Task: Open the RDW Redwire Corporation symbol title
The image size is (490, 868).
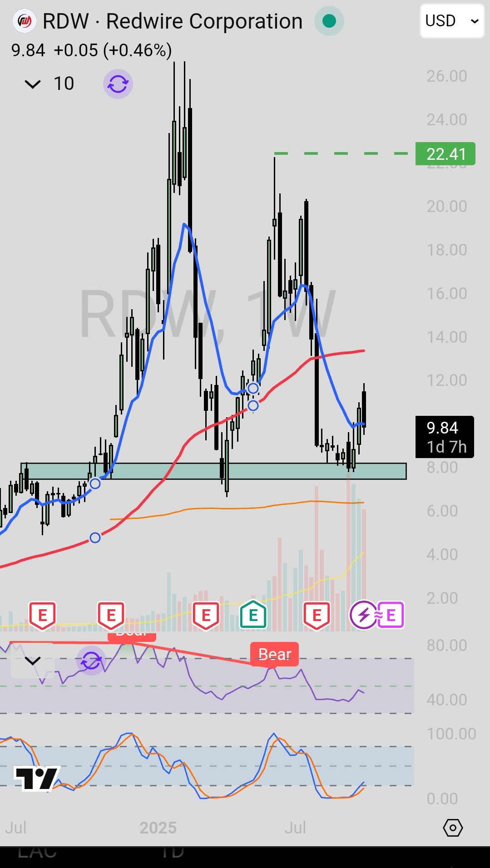Action: coord(173,21)
